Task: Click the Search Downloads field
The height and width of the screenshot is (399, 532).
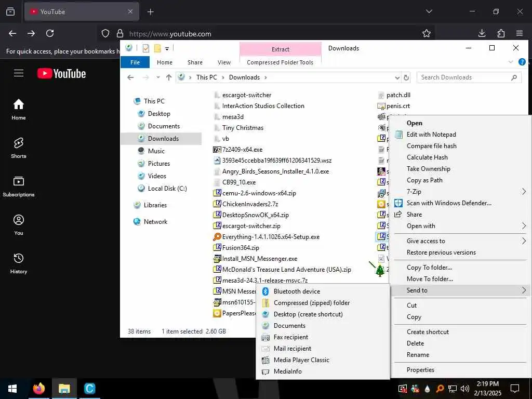Action: [x=469, y=77]
